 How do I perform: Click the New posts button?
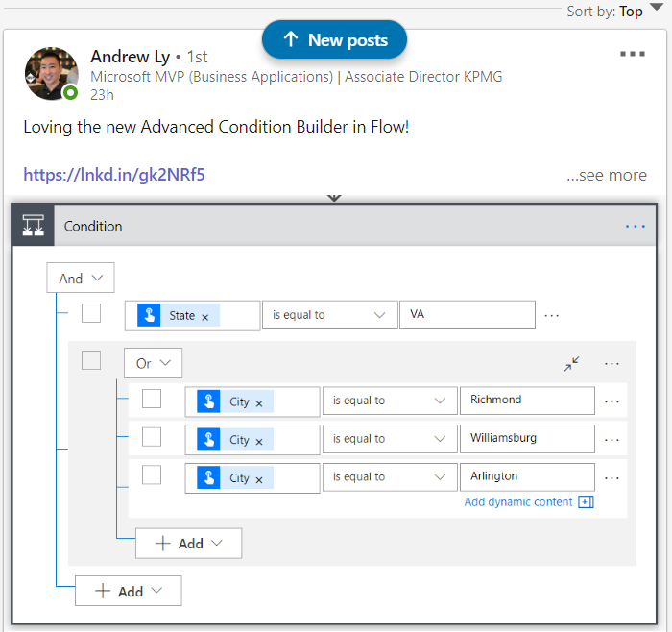(x=334, y=39)
